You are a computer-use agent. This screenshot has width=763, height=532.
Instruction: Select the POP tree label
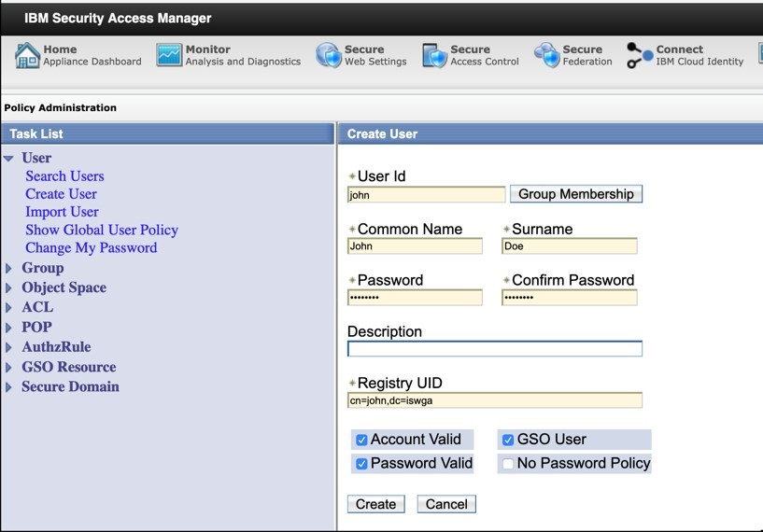pyautogui.click(x=36, y=328)
